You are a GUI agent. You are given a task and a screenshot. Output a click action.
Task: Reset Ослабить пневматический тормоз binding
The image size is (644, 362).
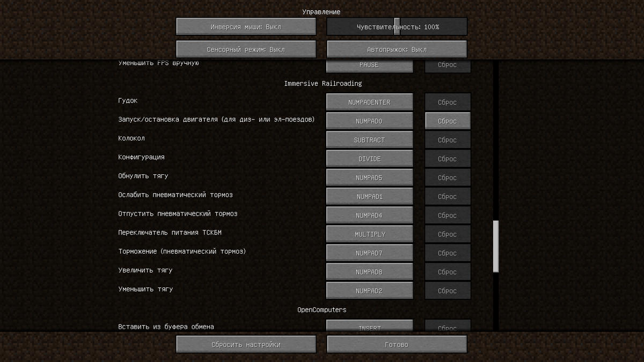tap(448, 196)
